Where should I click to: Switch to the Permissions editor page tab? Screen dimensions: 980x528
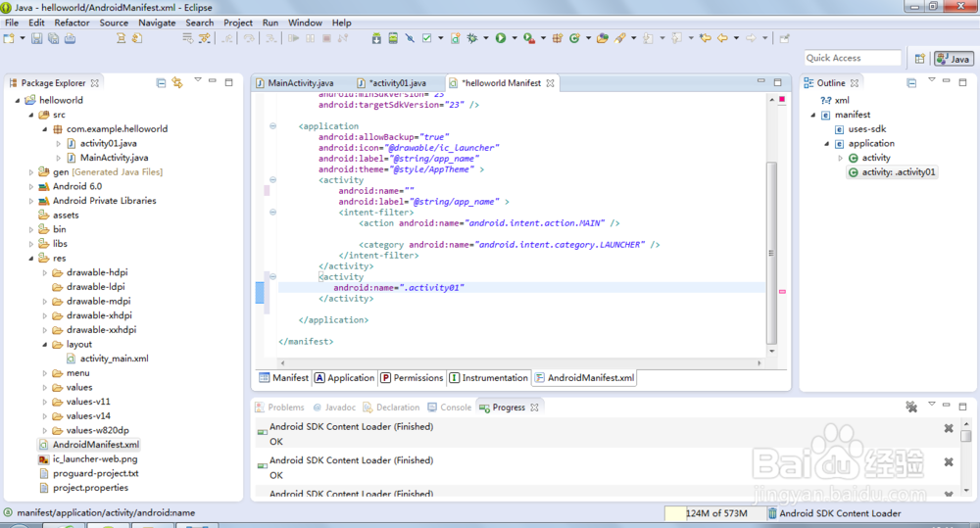click(x=412, y=378)
